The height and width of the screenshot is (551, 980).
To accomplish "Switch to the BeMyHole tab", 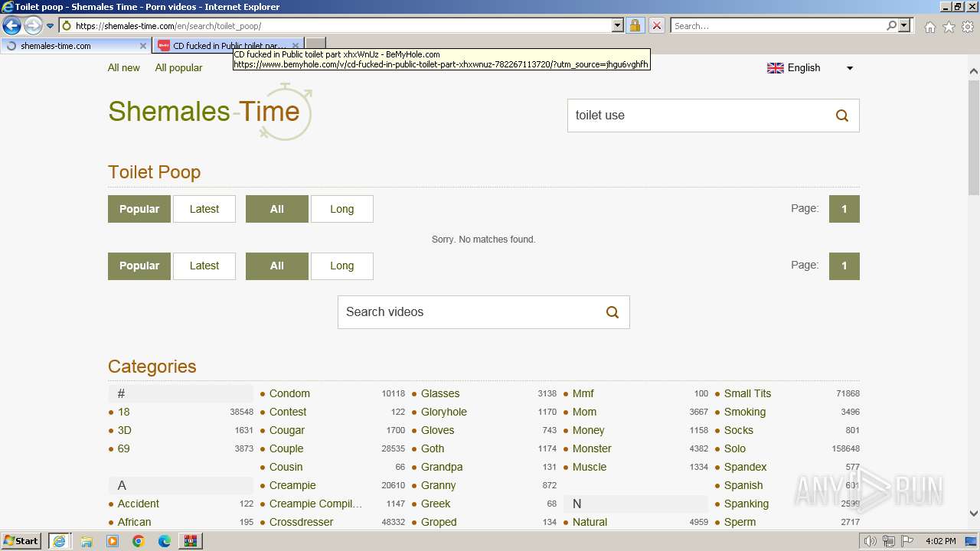I will point(222,46).
